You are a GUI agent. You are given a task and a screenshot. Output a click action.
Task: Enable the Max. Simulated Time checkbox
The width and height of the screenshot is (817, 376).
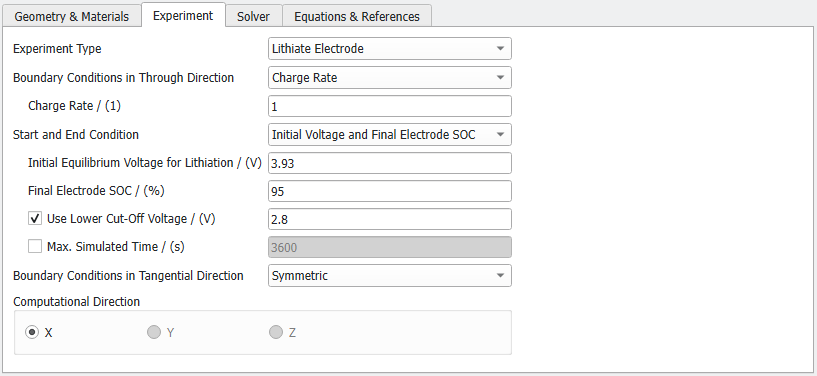pyautogui.click(x=35, y=246)
